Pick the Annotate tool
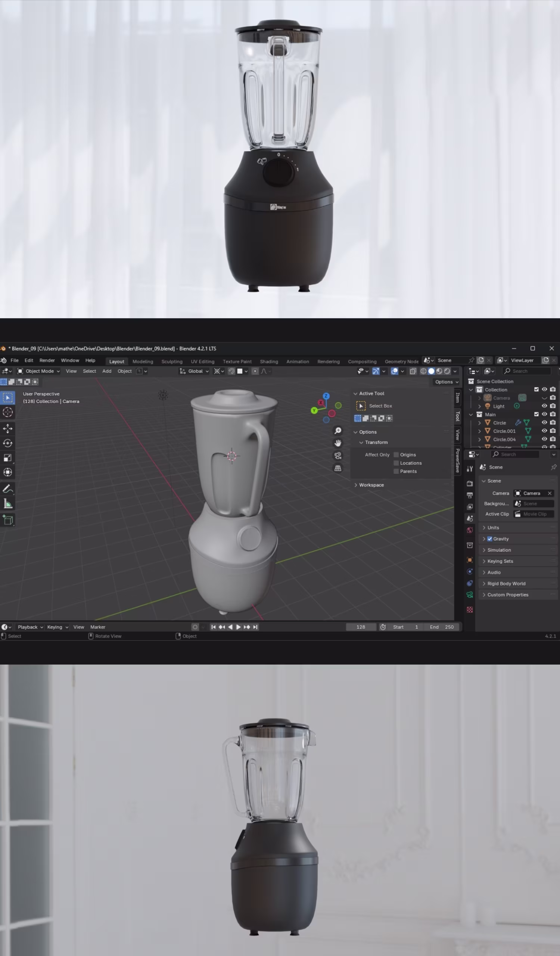The image size is (560, 956). pyautogui.click(x=7, y=489)
